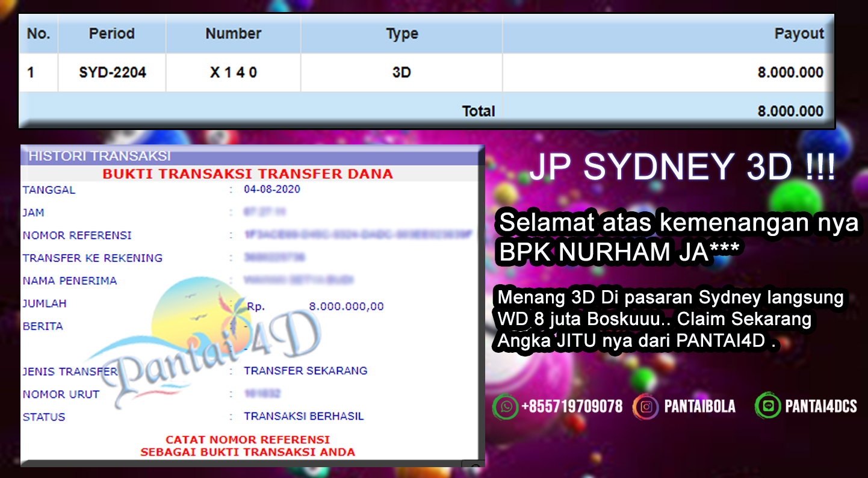
Task: Open the PANTAIBOLA Instagram handle
Action: click(700, 407)
